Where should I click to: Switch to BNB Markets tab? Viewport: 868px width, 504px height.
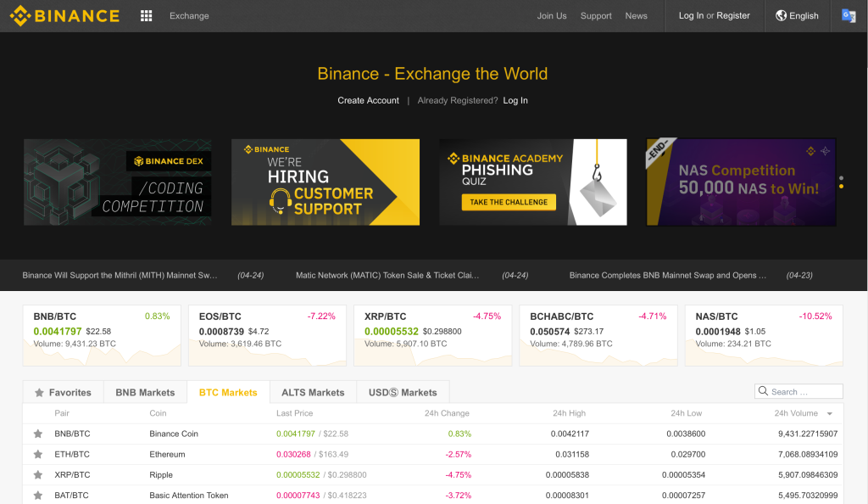pos(145,392)
